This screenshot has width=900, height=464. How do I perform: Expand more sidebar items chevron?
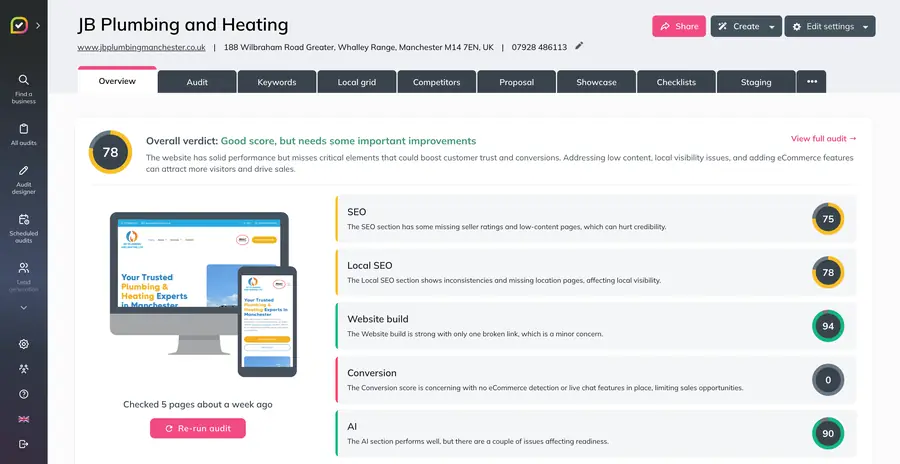[x=24, y=308]
